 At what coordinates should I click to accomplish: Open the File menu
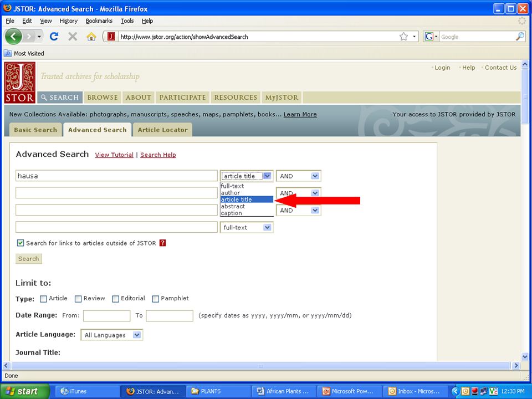click(x=10, y=21)
